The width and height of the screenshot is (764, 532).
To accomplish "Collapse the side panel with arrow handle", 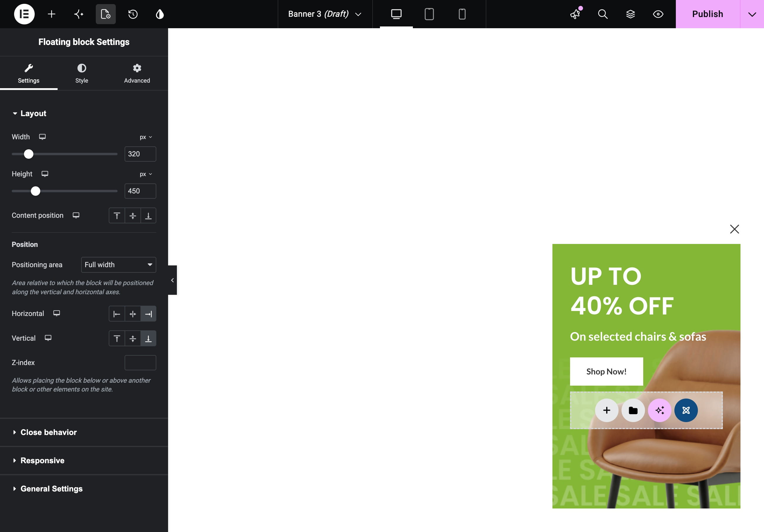I will coord(172,280).
